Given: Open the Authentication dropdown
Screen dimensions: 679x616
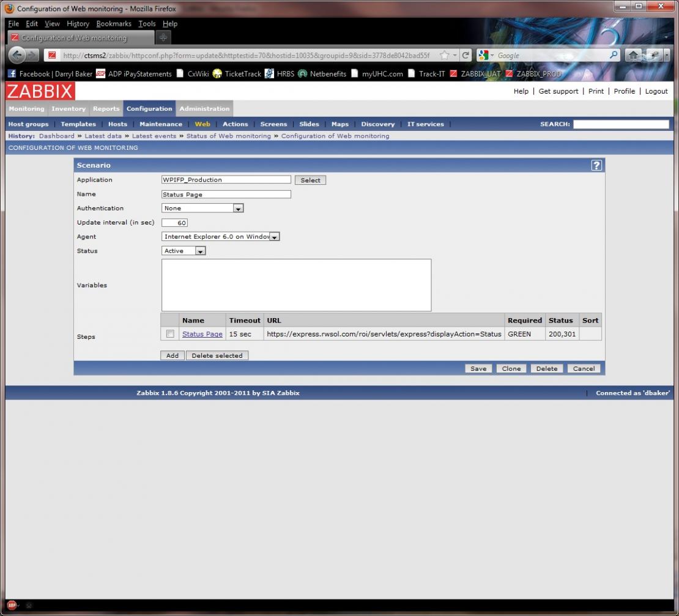Looking at the screenshot, I should coord(202,208).
